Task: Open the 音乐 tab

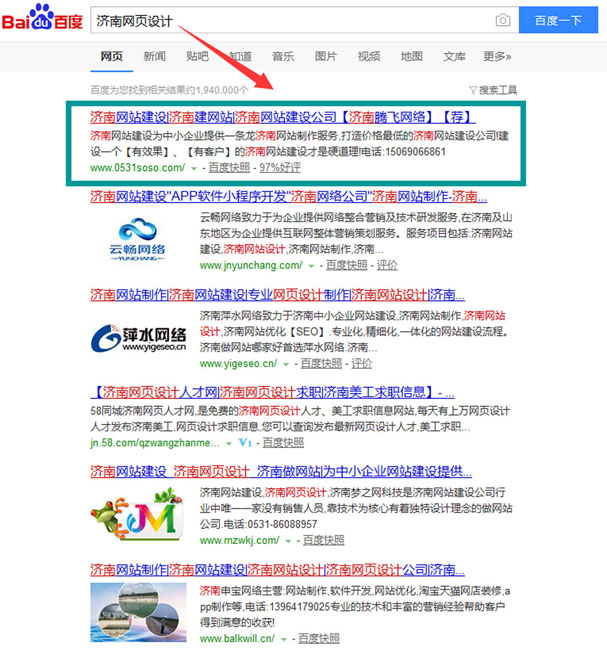Action: [283, 56]
